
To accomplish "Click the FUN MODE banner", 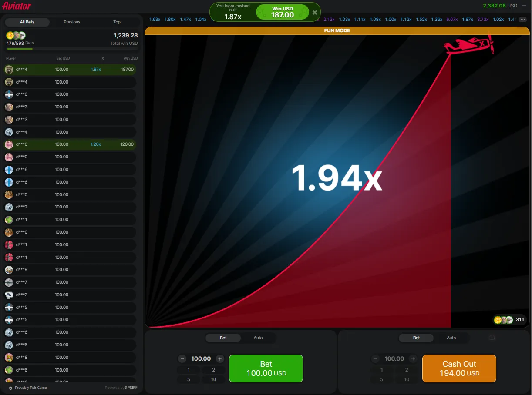I will (337, 30).
